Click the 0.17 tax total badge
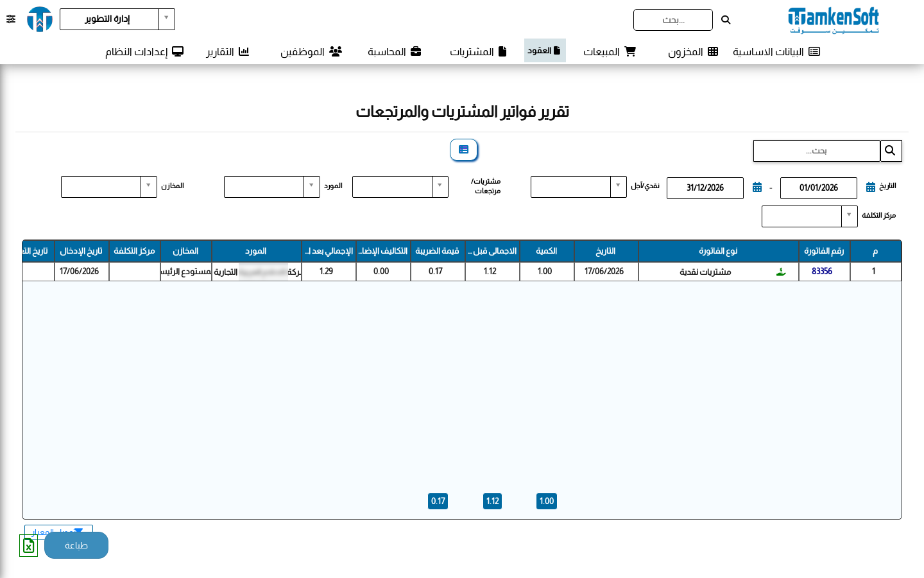This screenshot has width=924, height=578. coord(438,501)
